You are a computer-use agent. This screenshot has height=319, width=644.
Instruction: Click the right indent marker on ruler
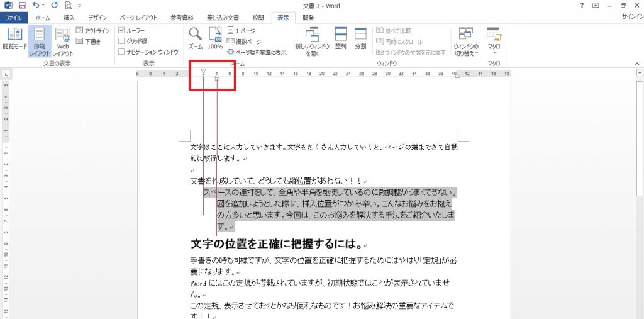point(458,76)
